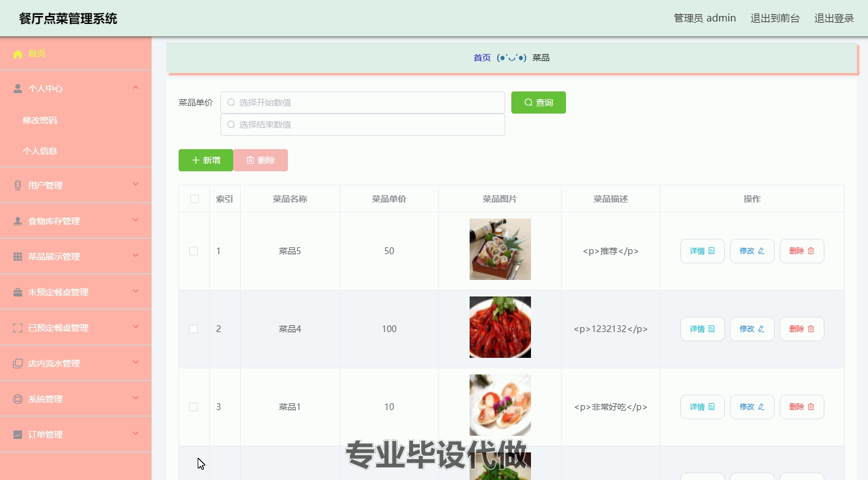Open 订单管理 menu label
This screenshot has width=868, height=480.
[45, 435]
